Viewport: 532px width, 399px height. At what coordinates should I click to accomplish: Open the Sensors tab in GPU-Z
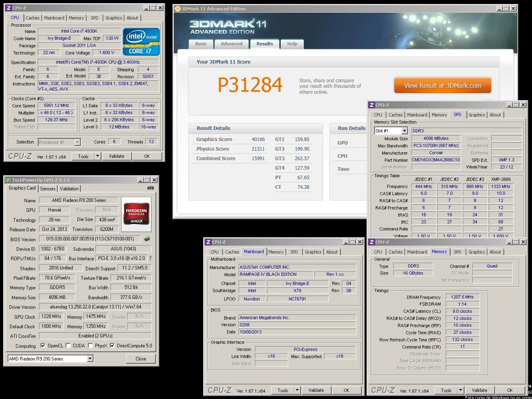coord(48,189)
